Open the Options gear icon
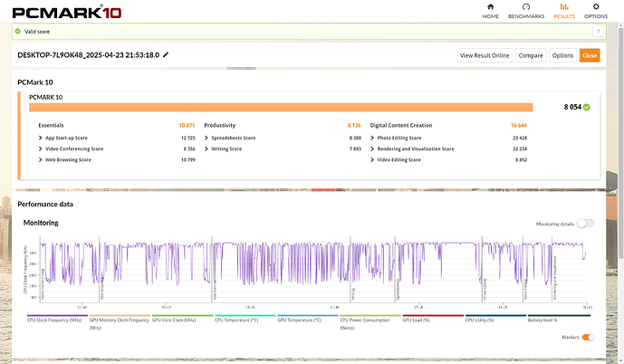Viewport: 624px width, 364px height. pyautogui.click(x=595, y=8)
